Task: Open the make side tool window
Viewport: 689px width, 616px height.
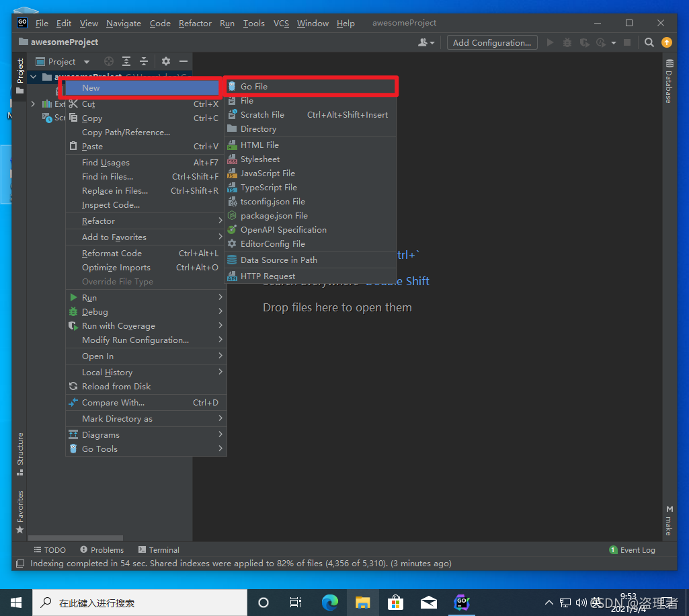Action: click(669, 521)
